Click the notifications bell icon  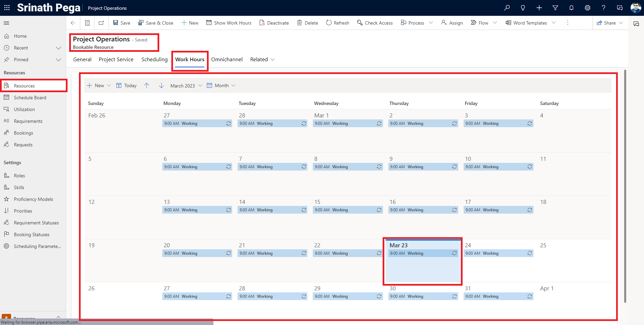[x=571, y=8]
